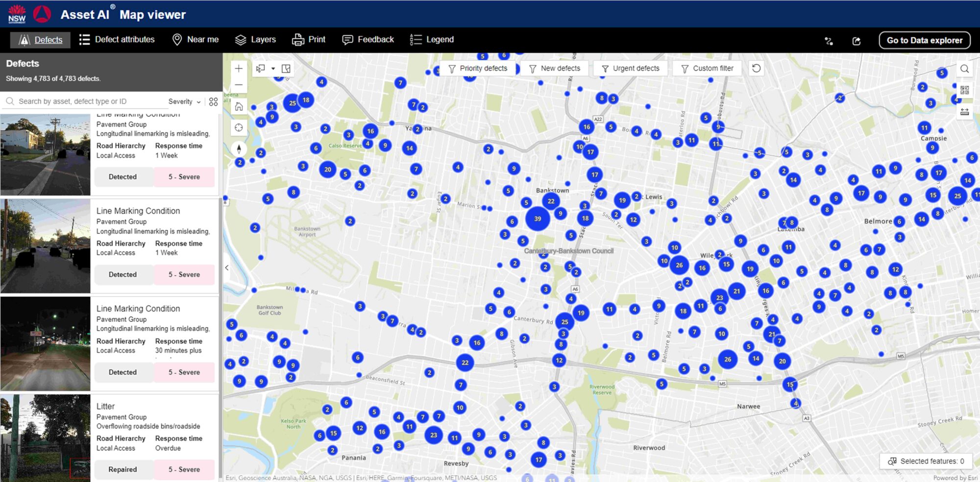Open the measurement ruler tool
Screen dimensions: 980x482
964,112
